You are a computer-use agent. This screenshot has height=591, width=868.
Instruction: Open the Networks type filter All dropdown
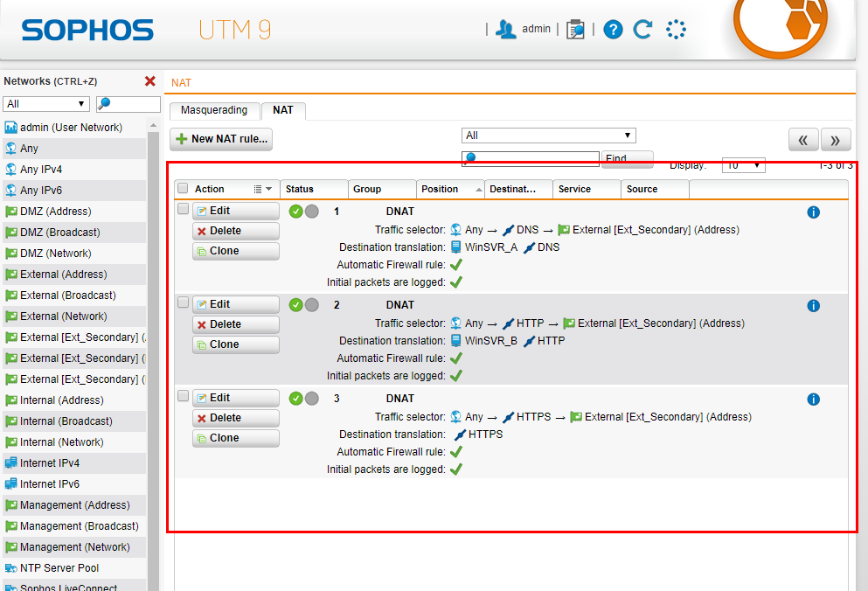tap(46, 103)
